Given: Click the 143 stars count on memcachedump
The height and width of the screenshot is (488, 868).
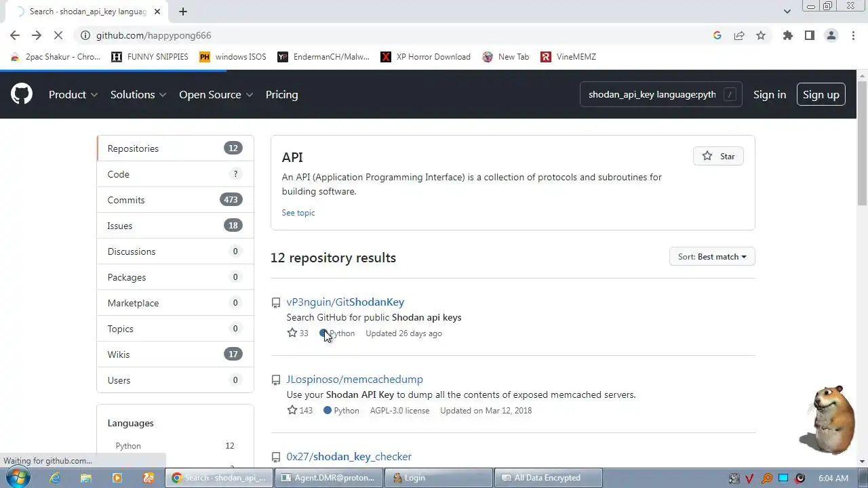Looking at the screenshot, I should [300, 410].
